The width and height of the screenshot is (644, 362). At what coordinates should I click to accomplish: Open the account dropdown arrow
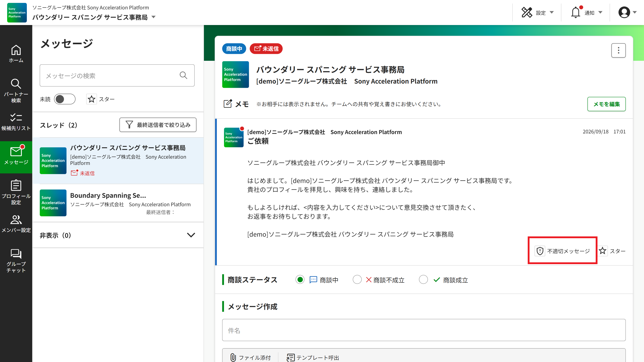[635, 12]
